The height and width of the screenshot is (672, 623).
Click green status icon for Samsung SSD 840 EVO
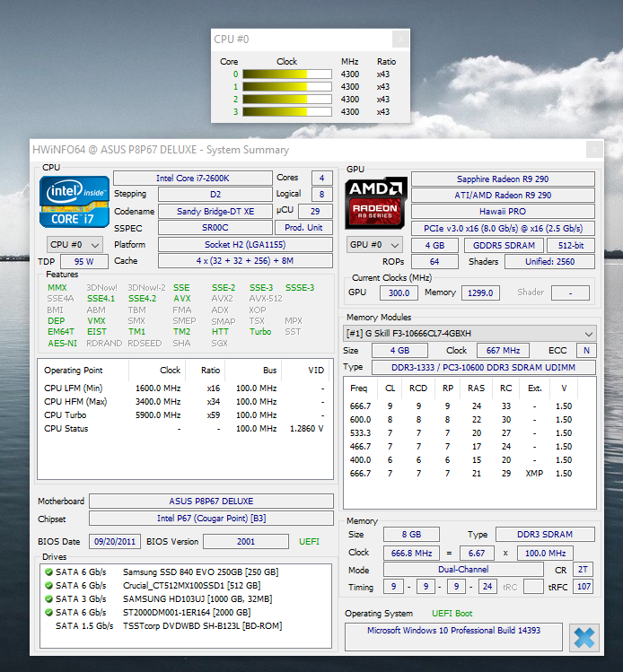(48, 572)
